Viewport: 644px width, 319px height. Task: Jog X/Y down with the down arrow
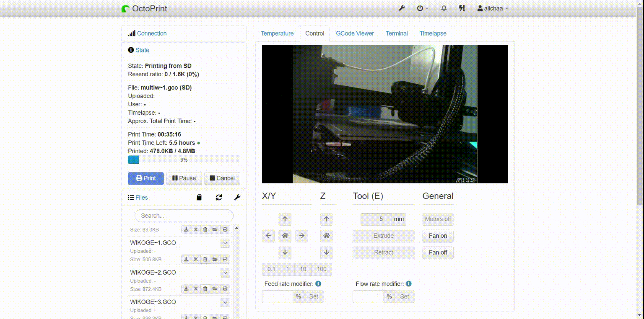click(285, 252)
